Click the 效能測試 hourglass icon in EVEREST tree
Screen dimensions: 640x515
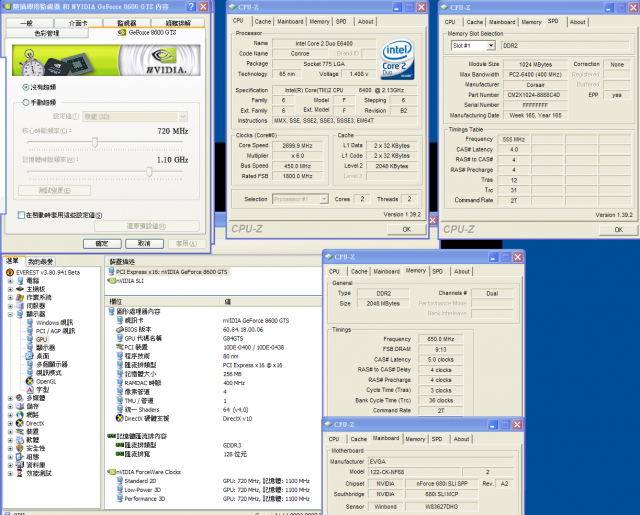click(20, 473)
